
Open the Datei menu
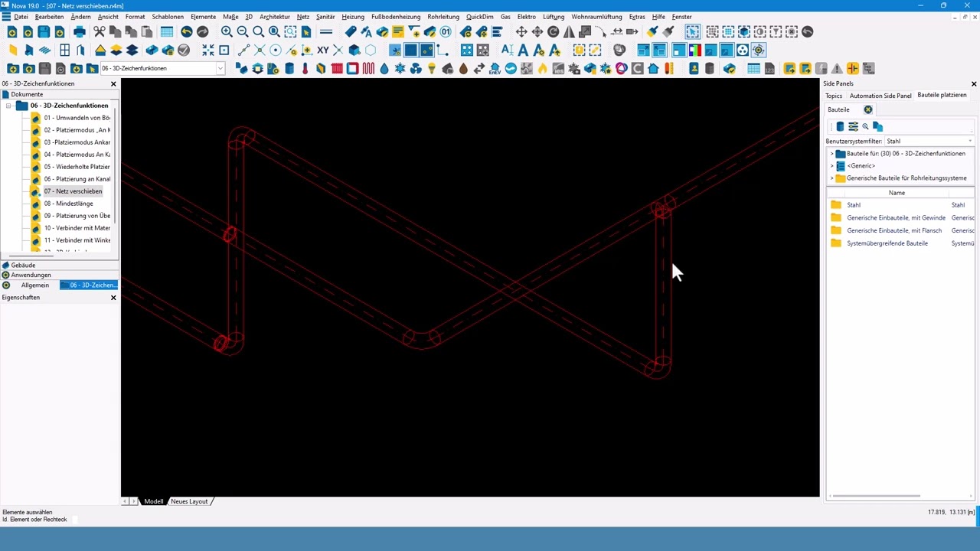21,17
